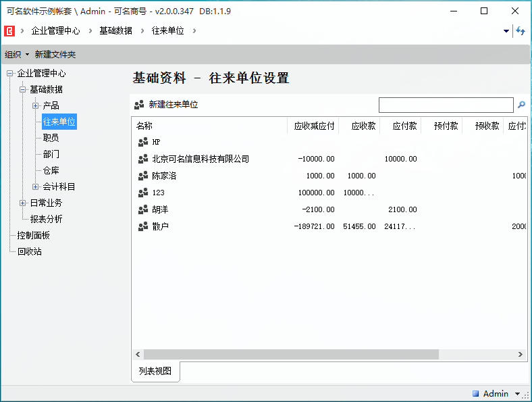This screenshot has height=402, width=532.
Task: Open the address bar history dropdown
Action: coord(506,31)
